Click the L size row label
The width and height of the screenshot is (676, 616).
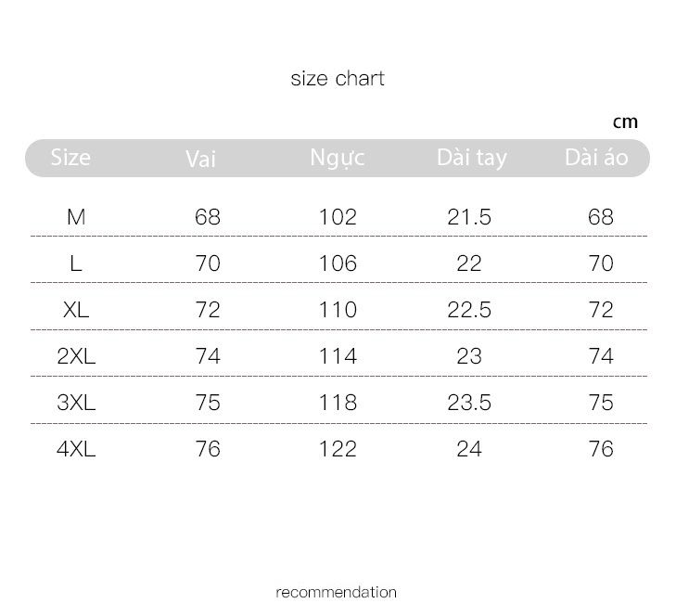[76, 263]
